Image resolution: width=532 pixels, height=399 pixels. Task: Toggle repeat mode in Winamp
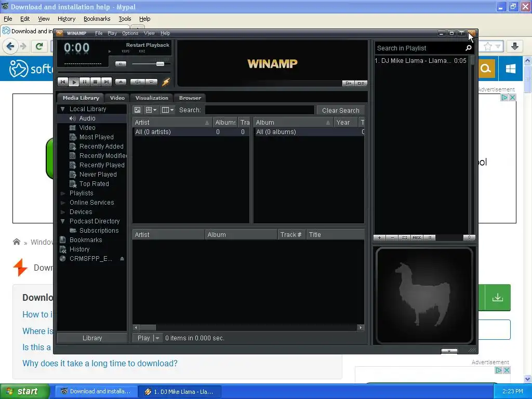coord(151,82)
